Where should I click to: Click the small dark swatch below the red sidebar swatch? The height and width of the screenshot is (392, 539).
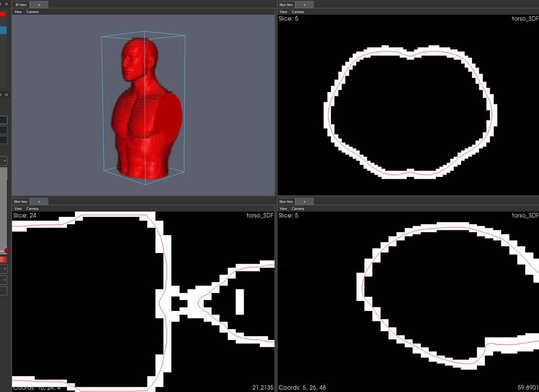tap(4, 119)
